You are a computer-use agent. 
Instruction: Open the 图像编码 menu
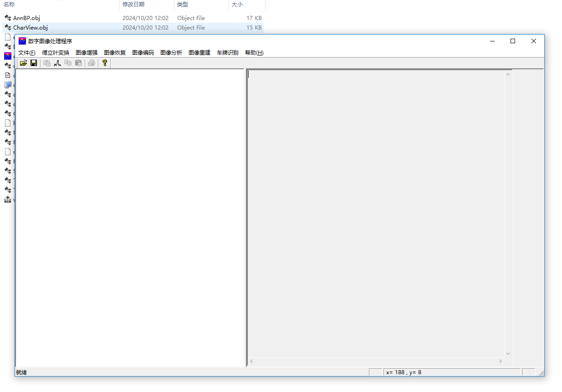coord(143,53)
